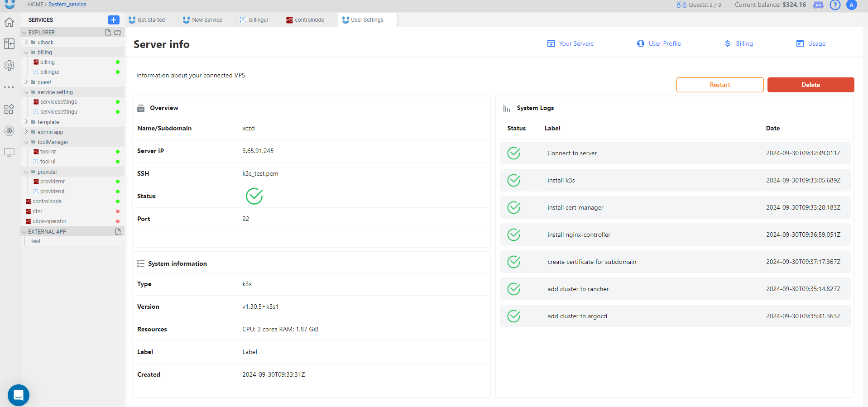Click the check icon beside install cert-manager
Viewport: 868px width, 407px height.
point(514,207)
